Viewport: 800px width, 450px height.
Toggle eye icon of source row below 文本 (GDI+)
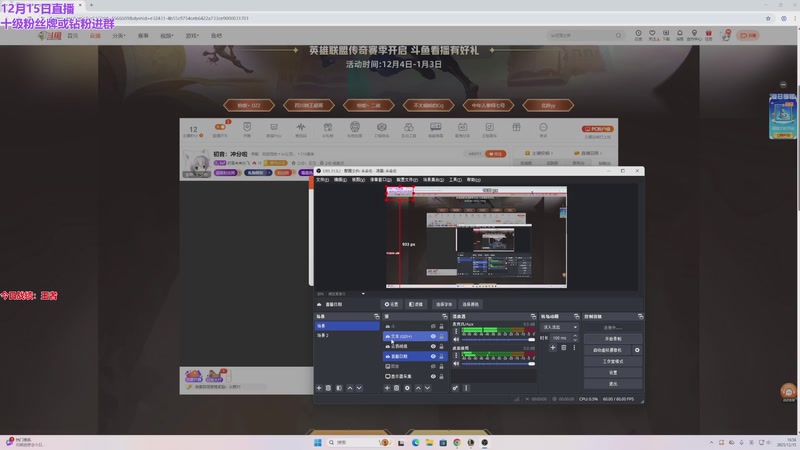[433, 346]
